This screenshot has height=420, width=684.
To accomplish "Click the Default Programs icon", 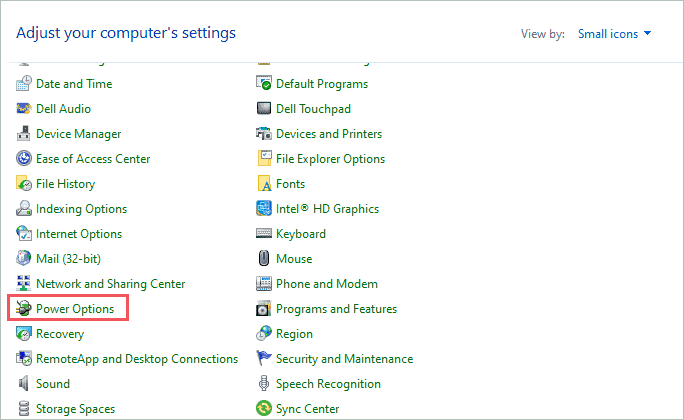I will click(x=263, y=83).
